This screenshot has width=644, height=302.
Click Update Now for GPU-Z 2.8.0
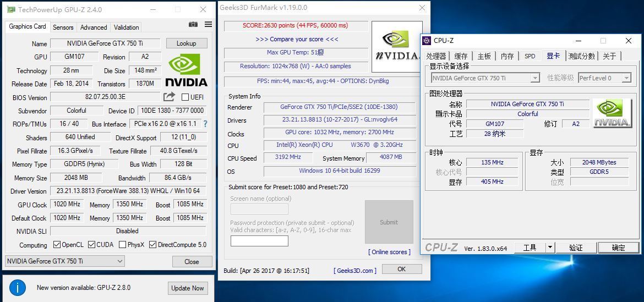[188, 288]
